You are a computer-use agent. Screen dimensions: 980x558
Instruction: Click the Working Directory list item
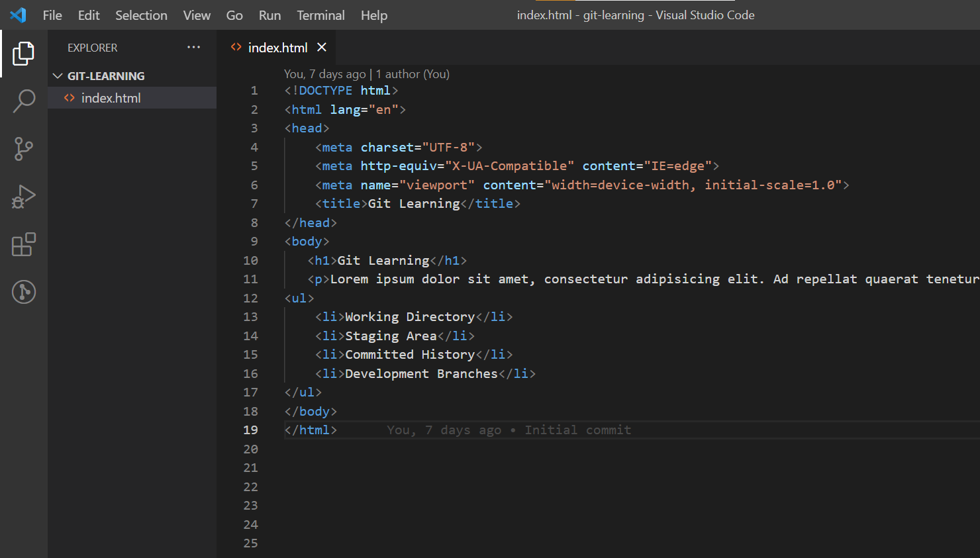[414, 317]
